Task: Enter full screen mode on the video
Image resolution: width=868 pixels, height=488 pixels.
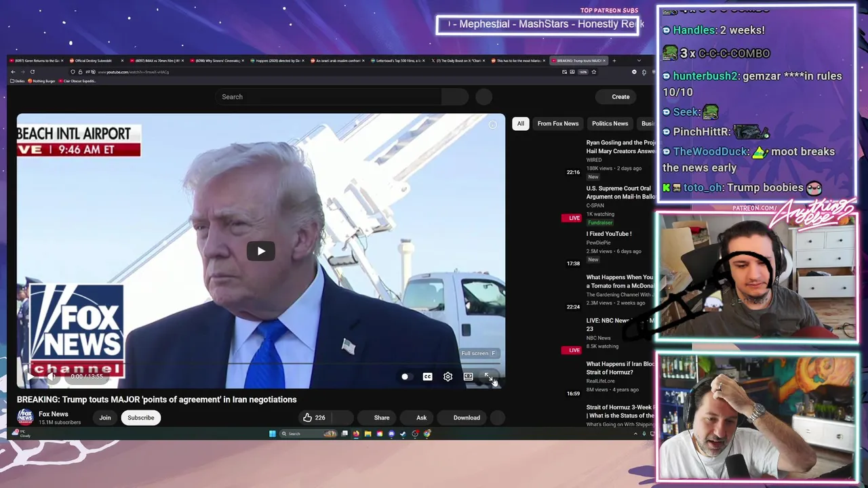Action: pos(488,377)
